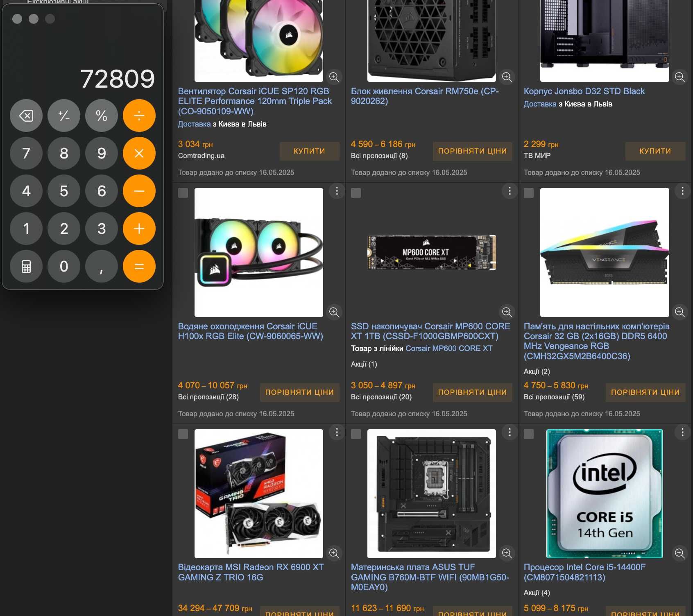Click Corsair H100x cooler product image
The width and height of the screenshot is (693, 616).
pyautogui.click(x=259, y=252)
